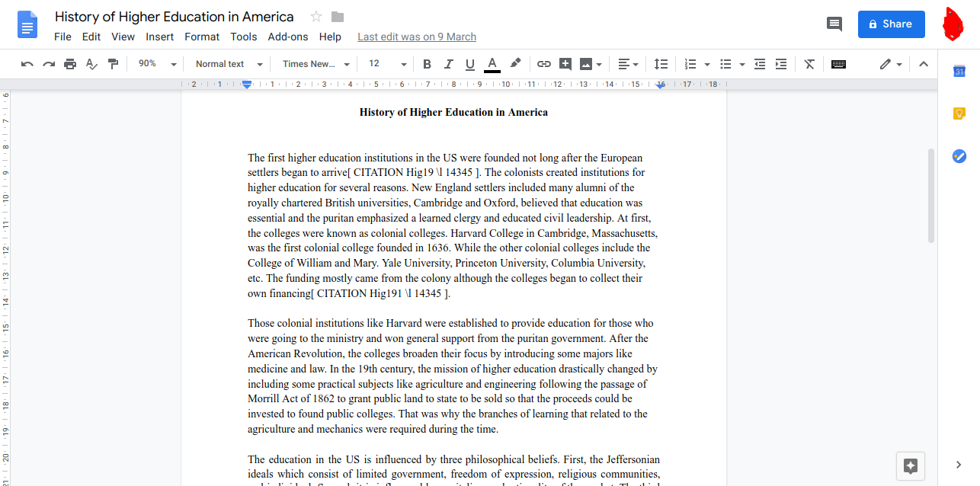Click the left indent marker on ruler
This screenshot has width=980, height=486.
[247, 85]
